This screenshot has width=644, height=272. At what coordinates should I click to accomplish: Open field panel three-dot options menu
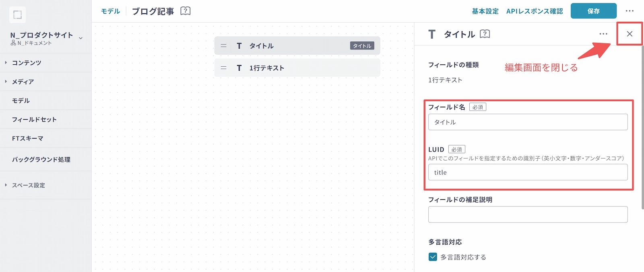pyautogui.click(x=603, y=34)
